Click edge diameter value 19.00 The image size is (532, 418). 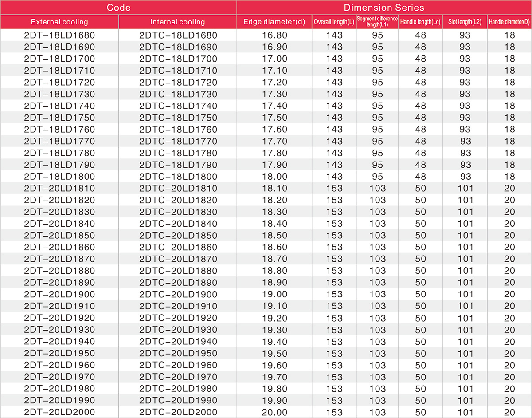[274, 294]
